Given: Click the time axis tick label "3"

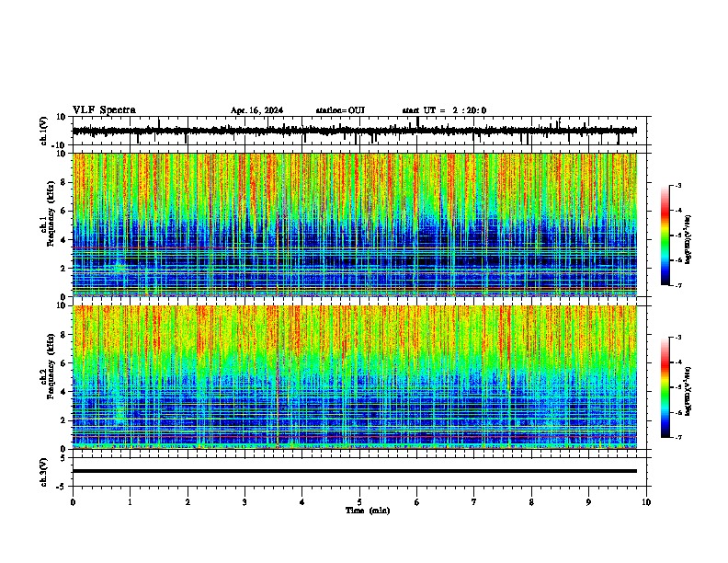Looking at the screenshot, I should pos(245,502).
